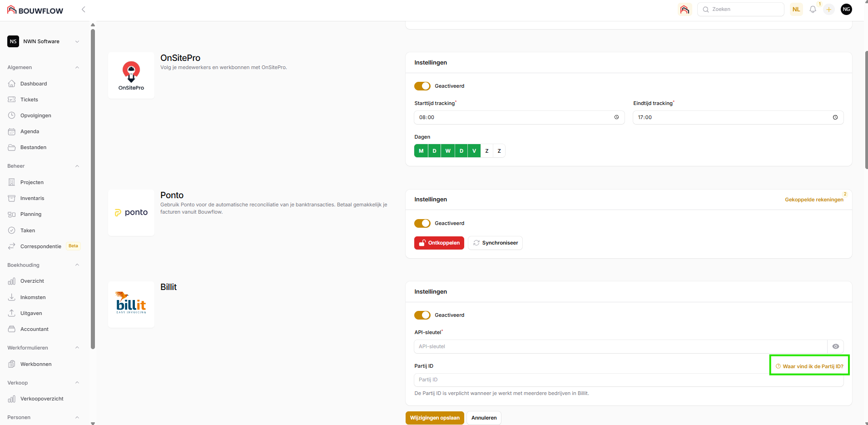Toggle the Billit Geactiveerd switch
Image resolution: width=868 pixels, height=425 pixels.
pos(422,315)
